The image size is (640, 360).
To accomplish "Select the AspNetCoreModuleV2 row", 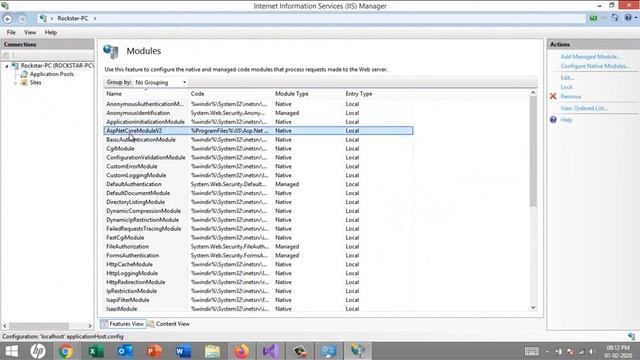I will pyautogui.click(x=258, y=131).
